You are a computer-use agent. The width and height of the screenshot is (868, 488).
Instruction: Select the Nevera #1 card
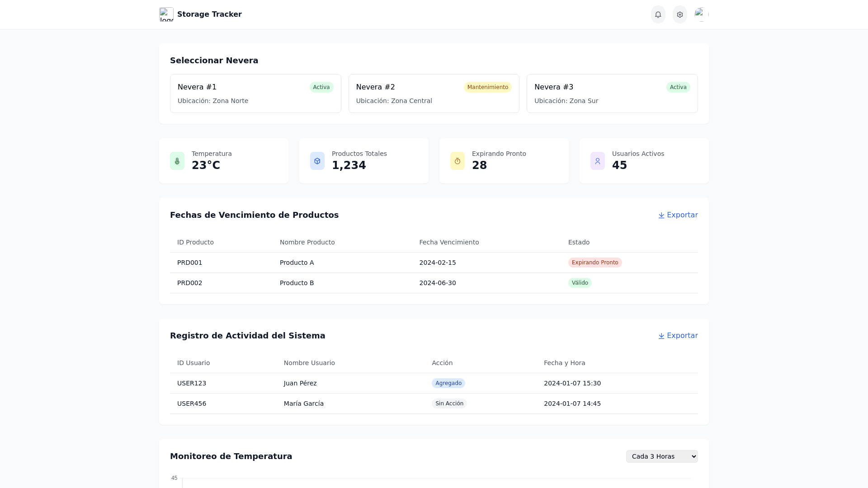click(x=255, y=94)
